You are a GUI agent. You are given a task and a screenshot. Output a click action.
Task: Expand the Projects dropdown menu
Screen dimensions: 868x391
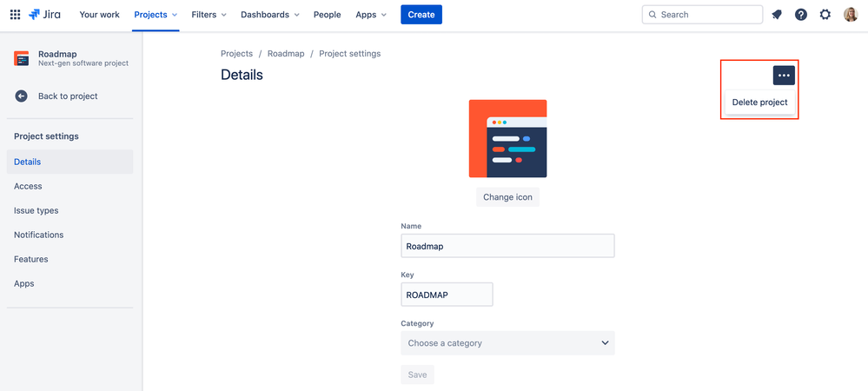pyautogui.click(x=156, y=15)
